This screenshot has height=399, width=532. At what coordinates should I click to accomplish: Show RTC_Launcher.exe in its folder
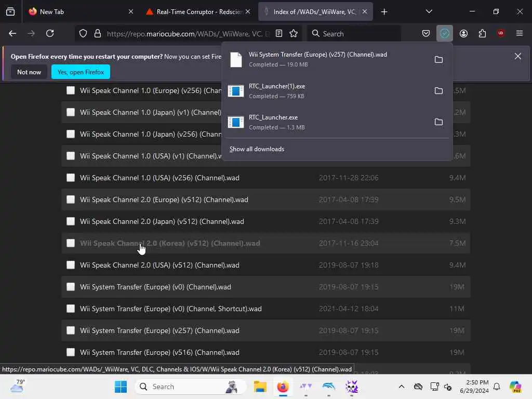438,122
